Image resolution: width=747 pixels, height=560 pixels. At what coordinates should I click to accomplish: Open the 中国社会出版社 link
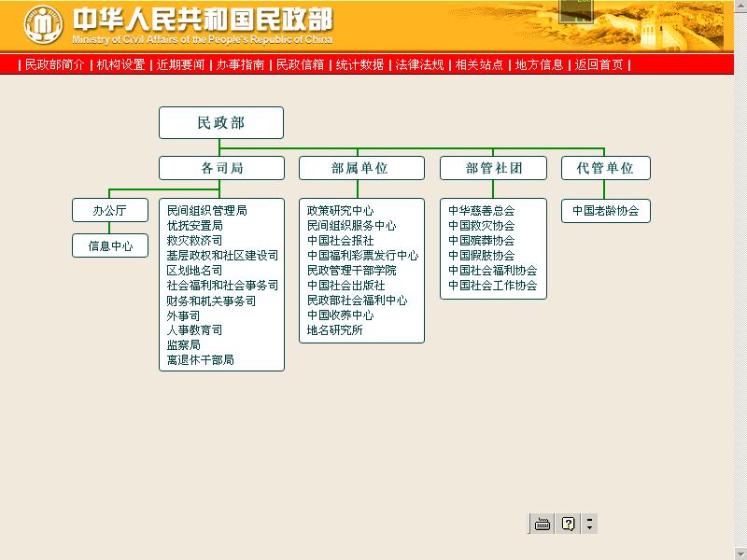(345, 286)
